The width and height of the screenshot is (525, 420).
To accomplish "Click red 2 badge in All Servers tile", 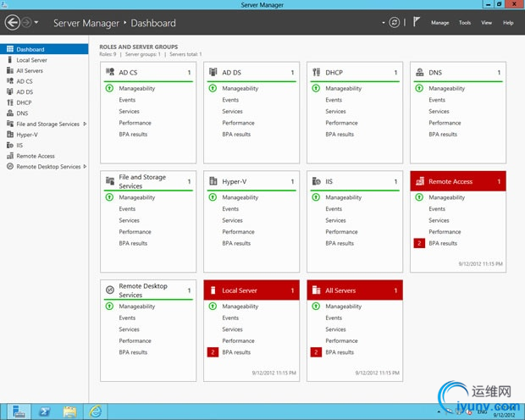I will [x=316, y=352].
